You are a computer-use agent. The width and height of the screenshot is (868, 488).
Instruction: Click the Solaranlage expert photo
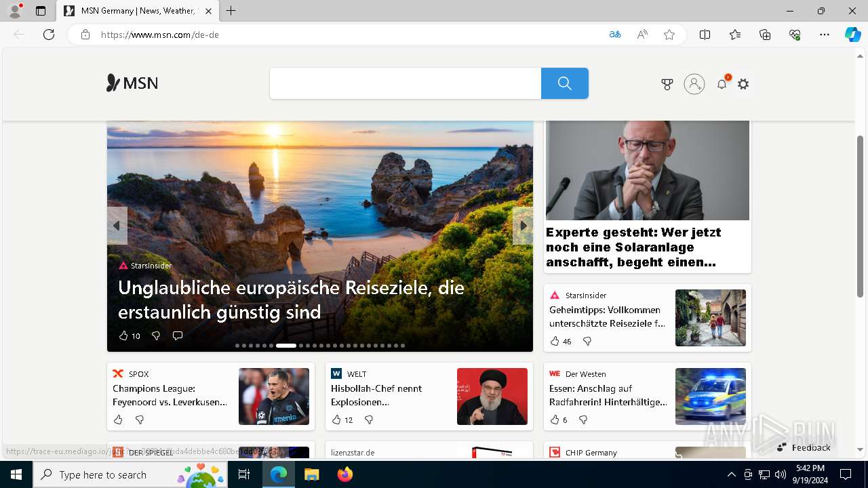point(648,170)
